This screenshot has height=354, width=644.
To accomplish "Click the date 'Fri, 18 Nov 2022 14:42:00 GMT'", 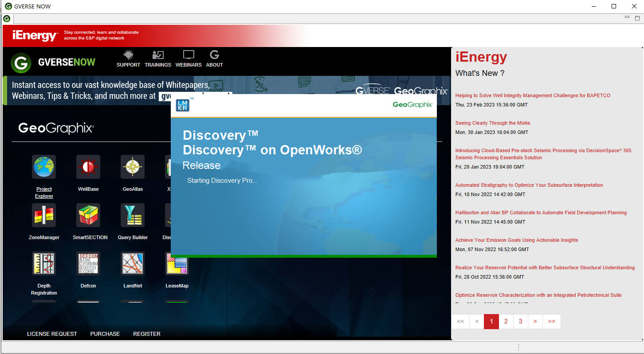I will pos(491,194).
